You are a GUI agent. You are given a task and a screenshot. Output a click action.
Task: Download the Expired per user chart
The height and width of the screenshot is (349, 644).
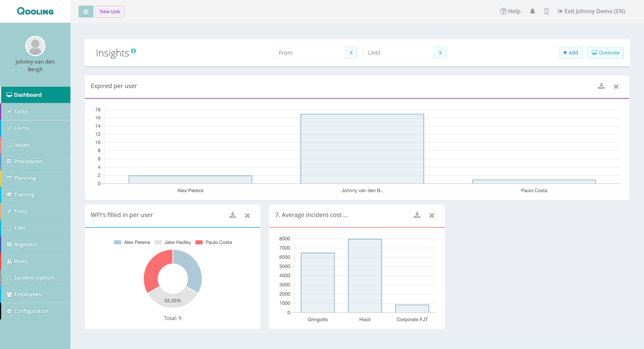pos(601,86)
